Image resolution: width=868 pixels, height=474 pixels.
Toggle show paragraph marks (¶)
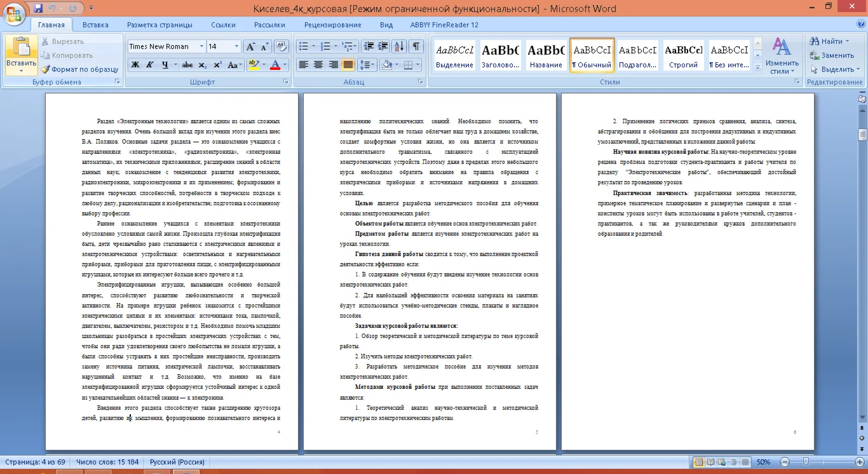(x=416, y=46)
